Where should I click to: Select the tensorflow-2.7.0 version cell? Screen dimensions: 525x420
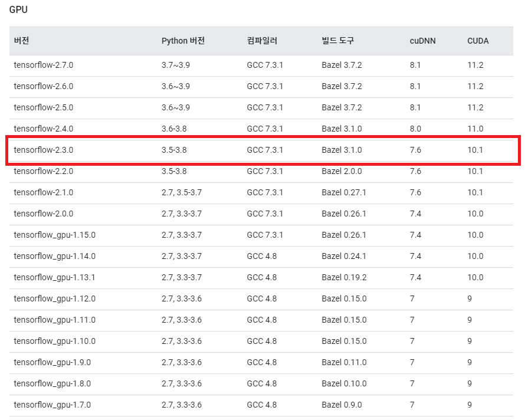pos(44,65)
